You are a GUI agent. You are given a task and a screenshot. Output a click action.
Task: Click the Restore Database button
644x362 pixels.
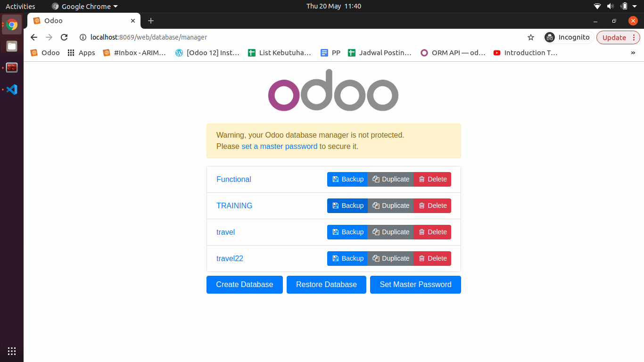326,285
